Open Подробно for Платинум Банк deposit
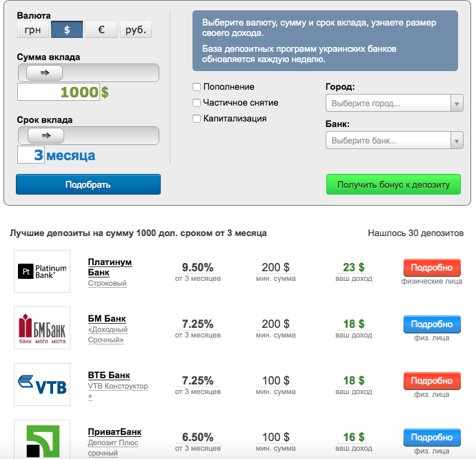Viewport: 476px width, 459px height. 431,268
